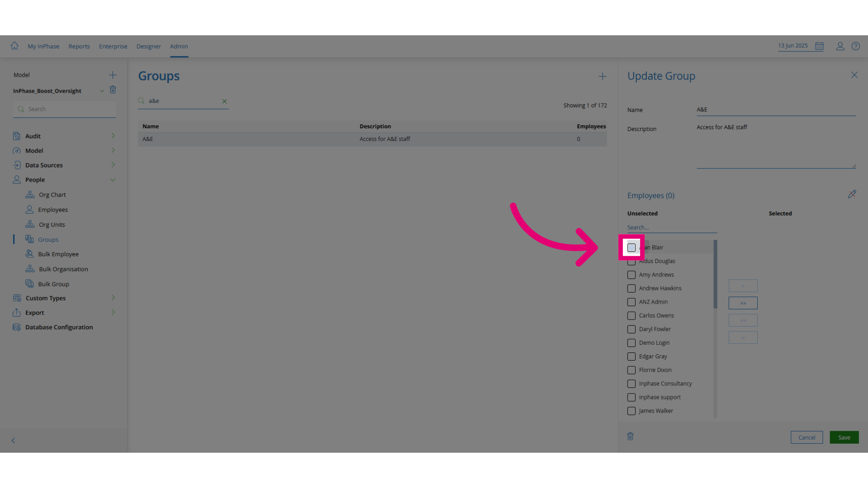Viewport: 868px width, 488px height.
Task: Close the Update Group panel
Action: 854,75
